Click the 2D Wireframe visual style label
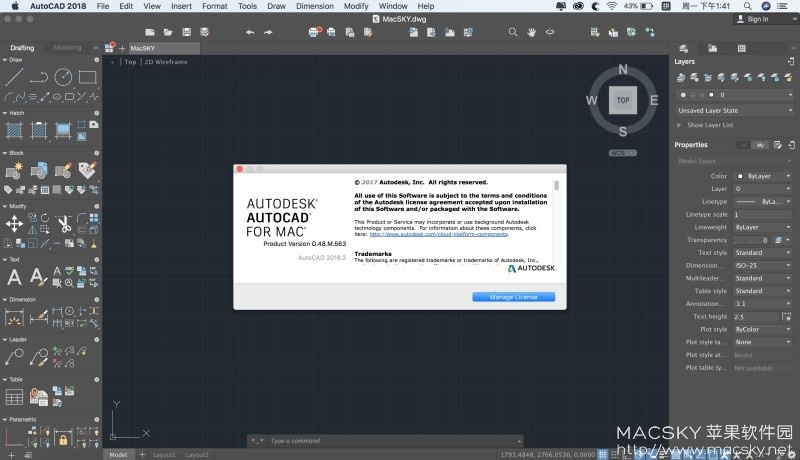 (x=166, y=62)
